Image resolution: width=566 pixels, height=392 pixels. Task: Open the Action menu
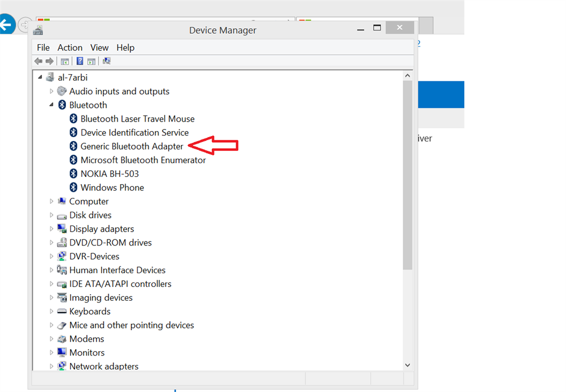click(x=70, y=48)
